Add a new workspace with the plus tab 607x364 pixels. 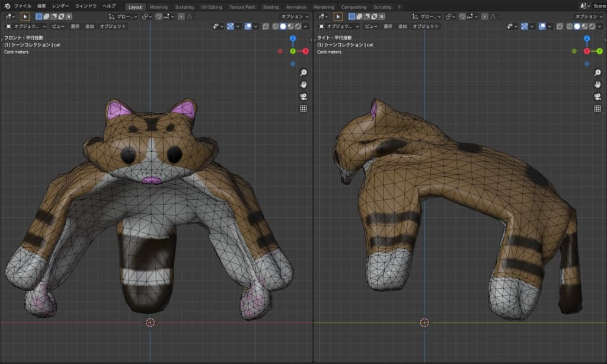click(399, 7)
